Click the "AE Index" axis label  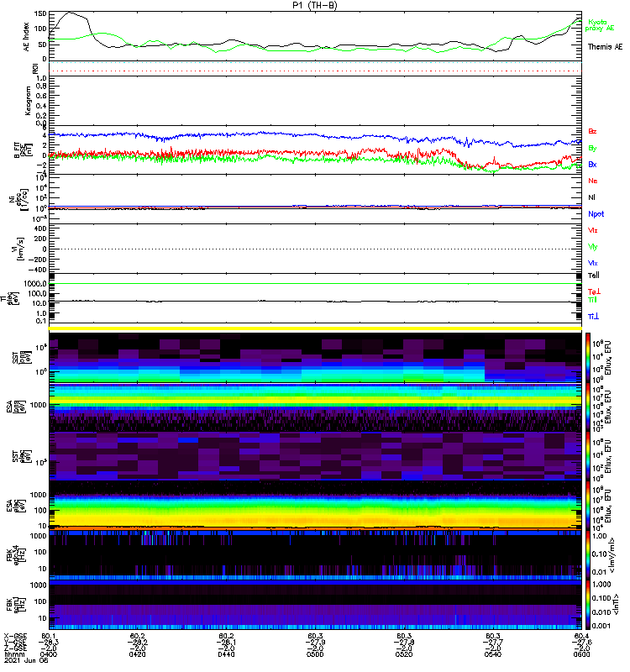point(27,37)
